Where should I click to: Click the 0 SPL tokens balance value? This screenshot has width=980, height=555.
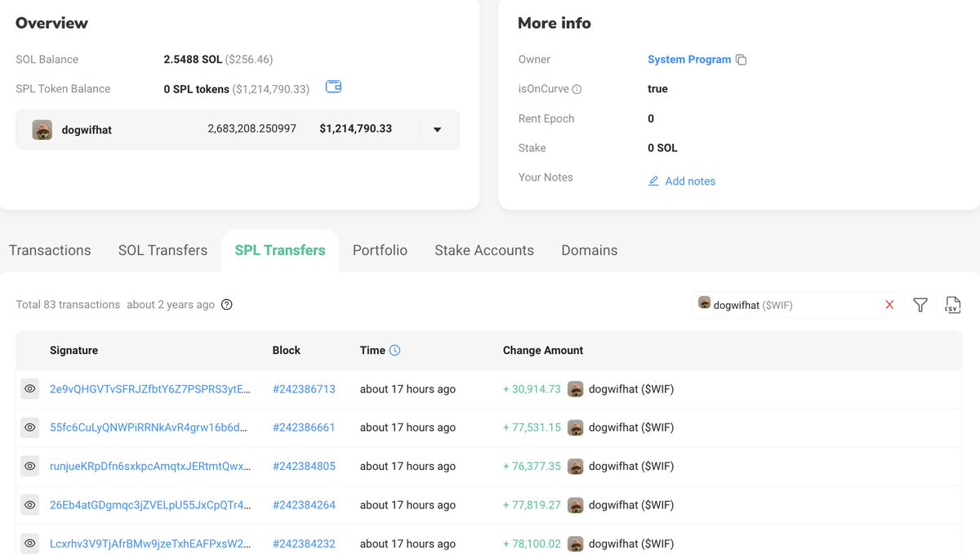[196, 89]
